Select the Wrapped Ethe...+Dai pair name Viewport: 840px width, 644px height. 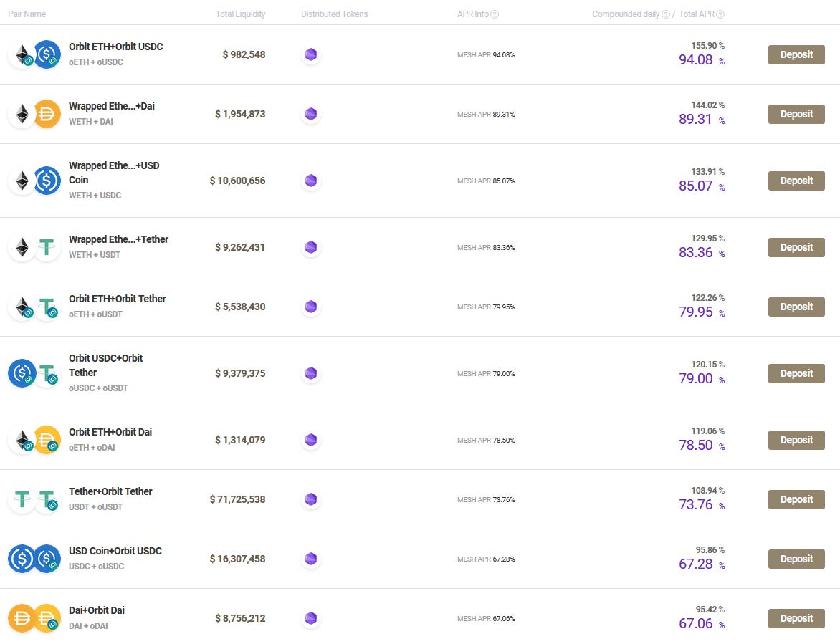pyautogui.click(x=111, y=106)
